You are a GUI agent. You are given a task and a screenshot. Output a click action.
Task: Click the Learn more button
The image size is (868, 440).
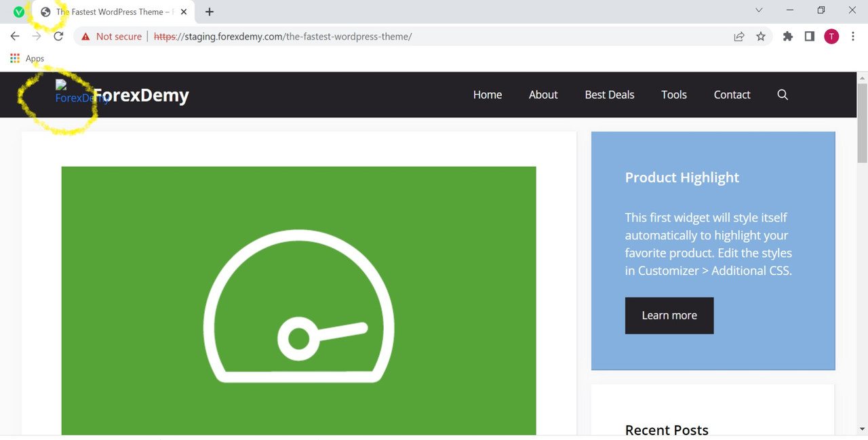click(669, 315)
